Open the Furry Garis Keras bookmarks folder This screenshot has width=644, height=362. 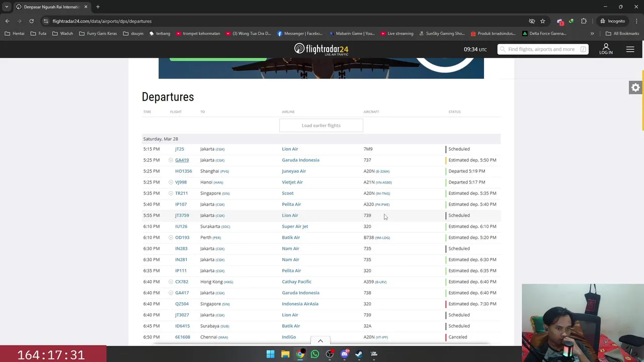pyautogui.click(x=98, y=34)
